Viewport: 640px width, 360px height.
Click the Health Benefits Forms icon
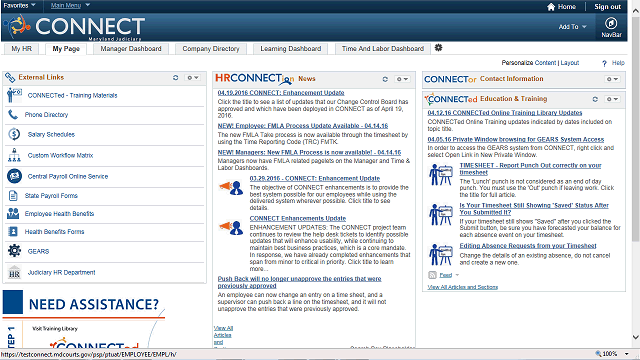coord(13,231)
